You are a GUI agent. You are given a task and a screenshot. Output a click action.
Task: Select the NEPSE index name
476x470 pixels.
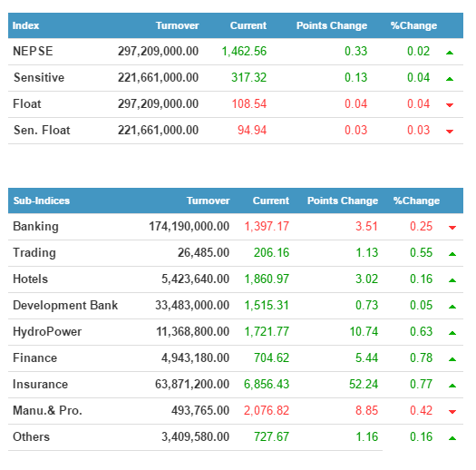(33, 51)
